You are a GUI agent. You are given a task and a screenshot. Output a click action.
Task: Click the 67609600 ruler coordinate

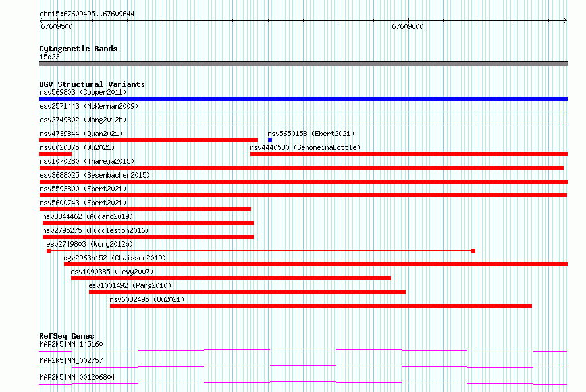pos(408,26)
